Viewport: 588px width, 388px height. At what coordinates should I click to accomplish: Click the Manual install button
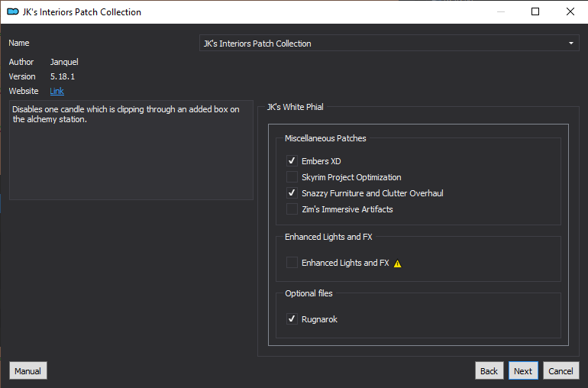pos(28,370)
